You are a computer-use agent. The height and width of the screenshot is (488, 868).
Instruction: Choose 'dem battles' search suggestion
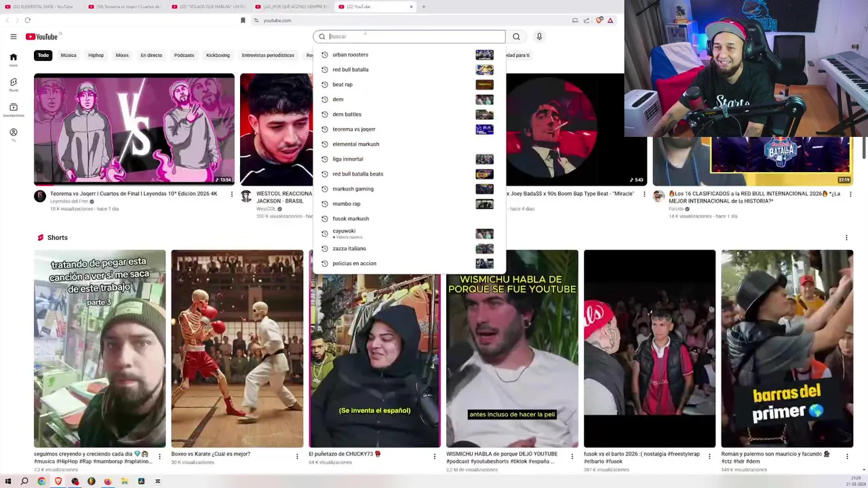(408, 115)
